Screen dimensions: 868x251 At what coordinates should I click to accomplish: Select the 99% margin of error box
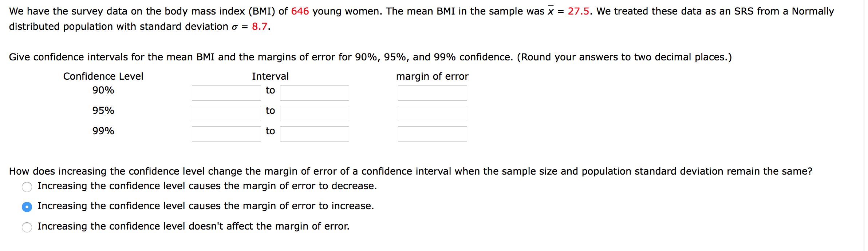click(x=432, y=134)
